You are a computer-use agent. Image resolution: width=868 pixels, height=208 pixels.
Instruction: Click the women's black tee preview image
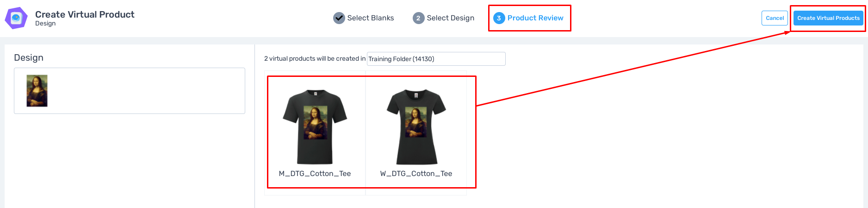click(x=416, y=126)
